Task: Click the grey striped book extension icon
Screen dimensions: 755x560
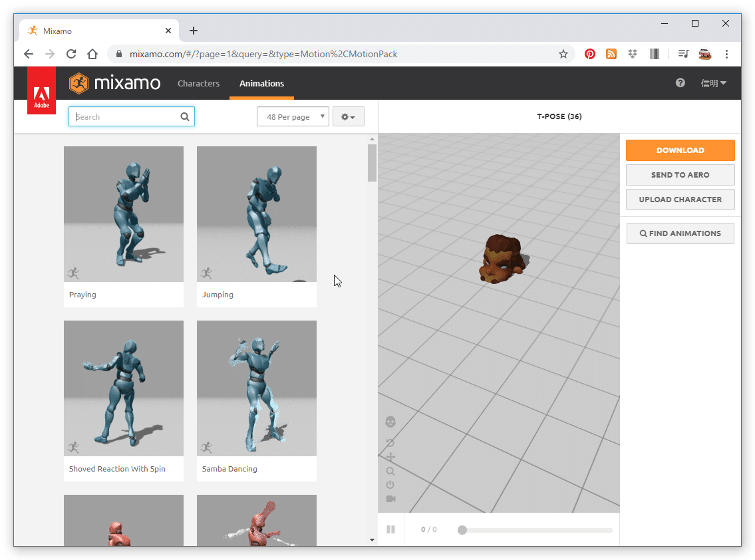Action: 654,54
